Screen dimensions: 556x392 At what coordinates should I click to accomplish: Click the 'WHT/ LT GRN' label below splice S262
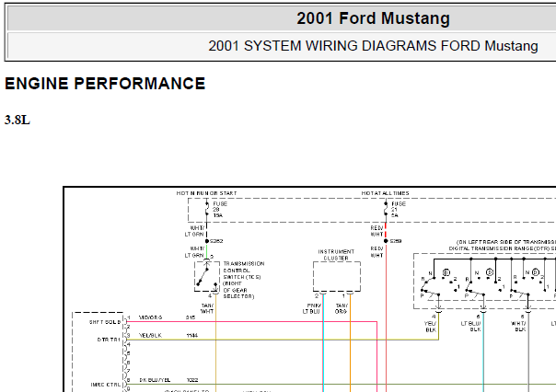click(194, 252)
